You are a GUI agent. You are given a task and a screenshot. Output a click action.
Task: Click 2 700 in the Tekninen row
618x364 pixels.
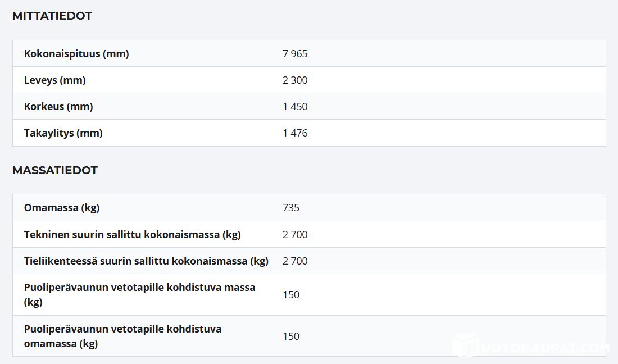[295, 235]
